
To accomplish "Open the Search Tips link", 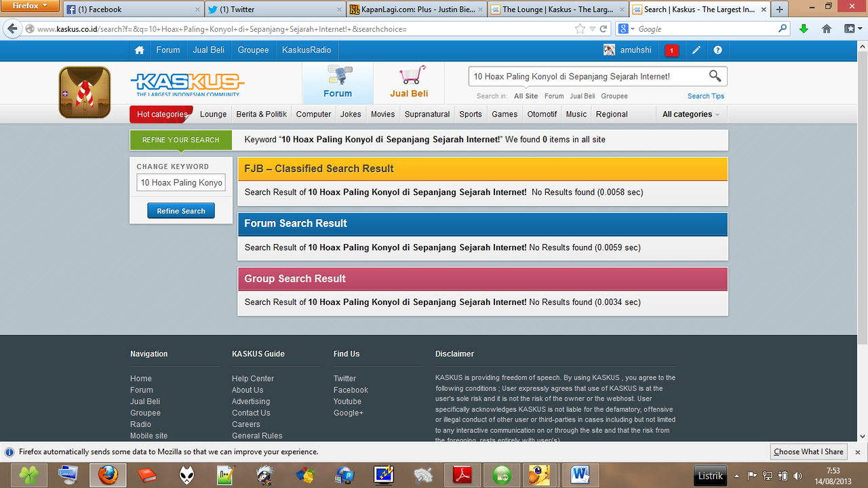I will pos(706,96).
